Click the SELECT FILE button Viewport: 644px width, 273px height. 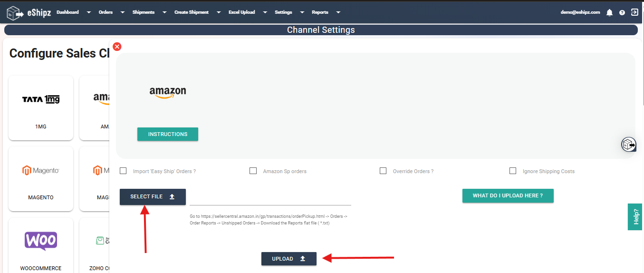(153, 196)
